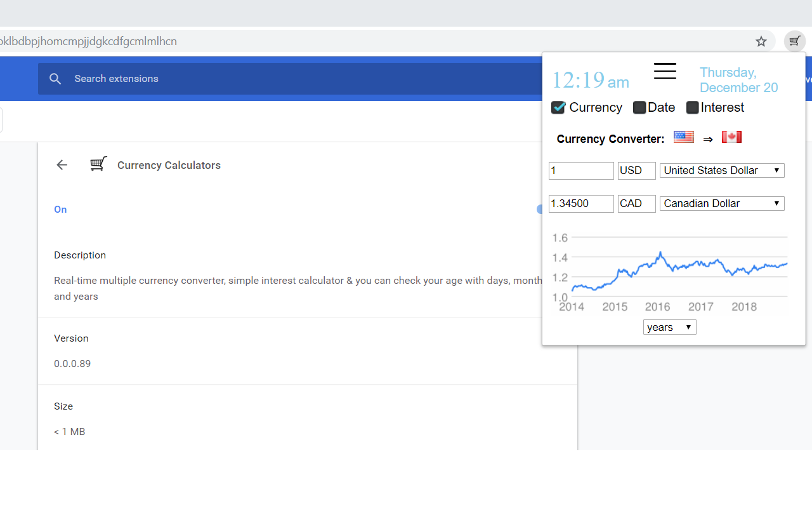Click the back arrow beside Currency Calculators

point(62,165)
